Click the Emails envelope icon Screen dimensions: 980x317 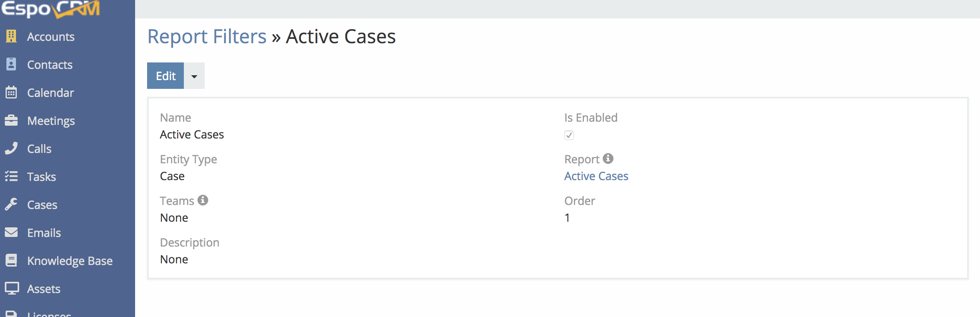11,233
